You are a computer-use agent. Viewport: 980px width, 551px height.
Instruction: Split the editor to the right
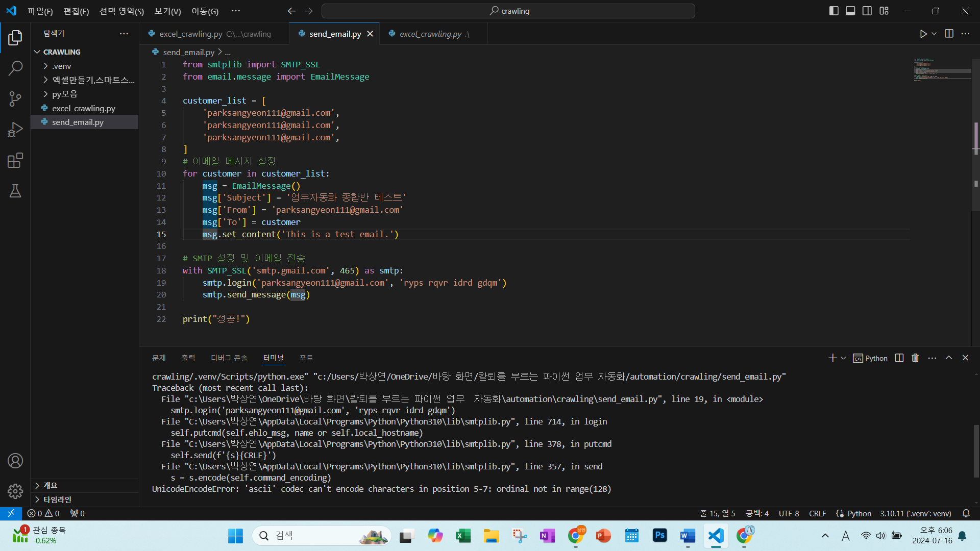949,34
